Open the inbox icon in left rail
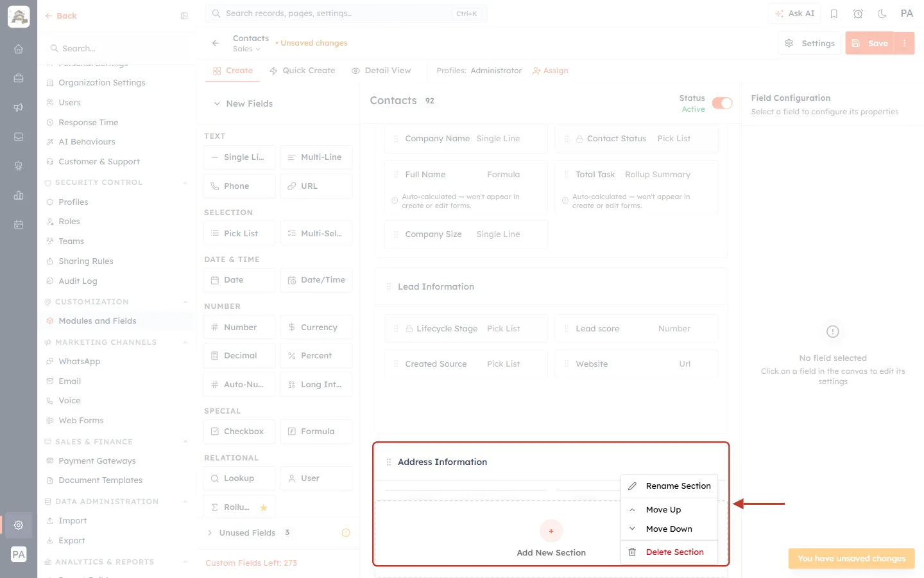 (19, 137)
